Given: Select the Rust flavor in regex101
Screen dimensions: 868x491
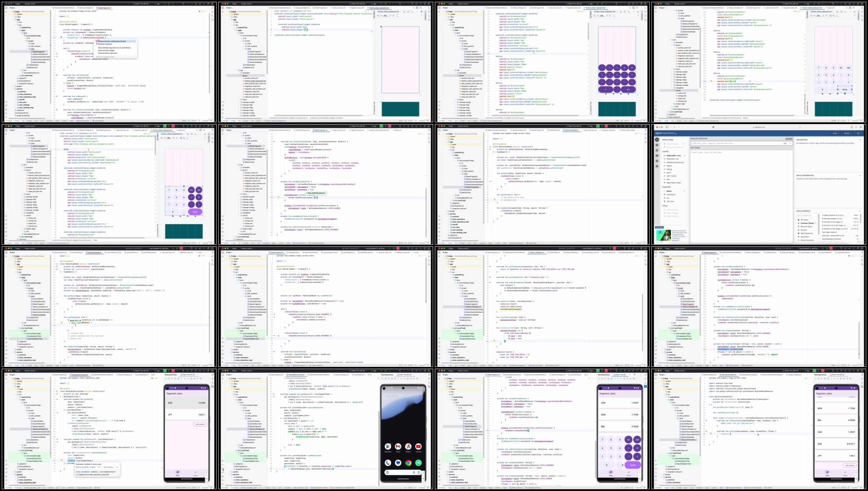Looking at the screenshot, I should click(667, 179).
